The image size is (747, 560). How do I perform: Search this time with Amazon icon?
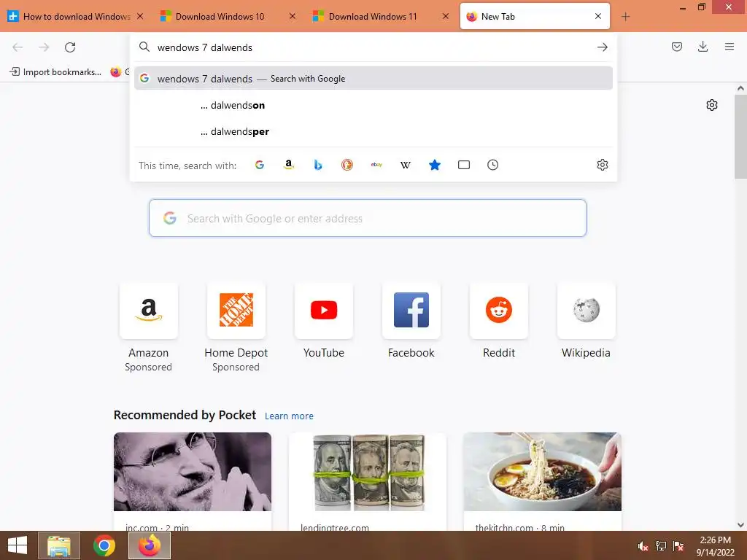click(289, 165)
